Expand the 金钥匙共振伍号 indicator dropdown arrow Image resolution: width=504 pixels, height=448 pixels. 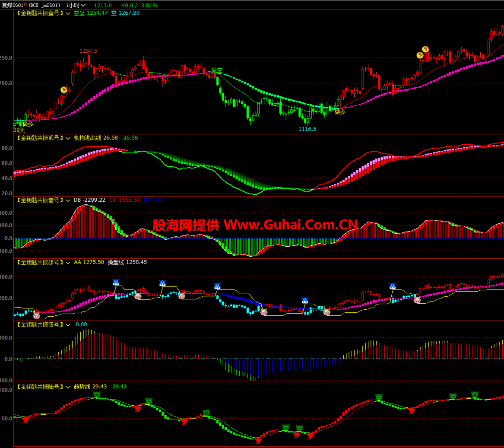[x=68, y=325]
